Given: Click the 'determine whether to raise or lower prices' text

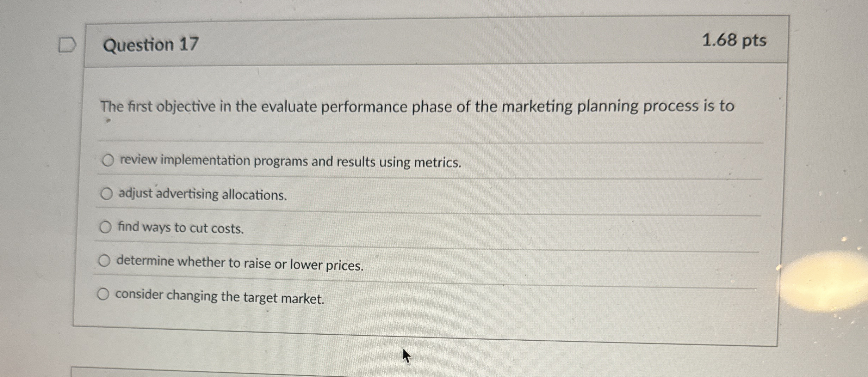Looking at the screenshot, I should [240, 263].
